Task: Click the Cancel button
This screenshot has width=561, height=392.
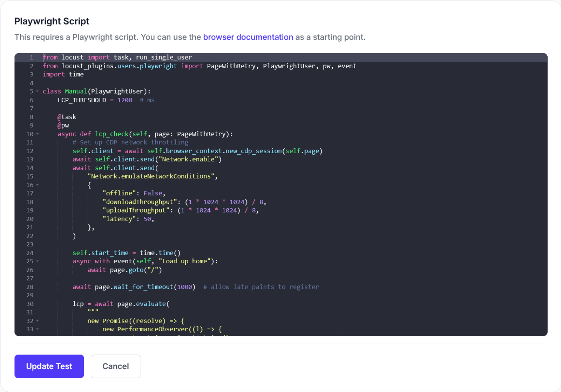Action: [115, 366]
